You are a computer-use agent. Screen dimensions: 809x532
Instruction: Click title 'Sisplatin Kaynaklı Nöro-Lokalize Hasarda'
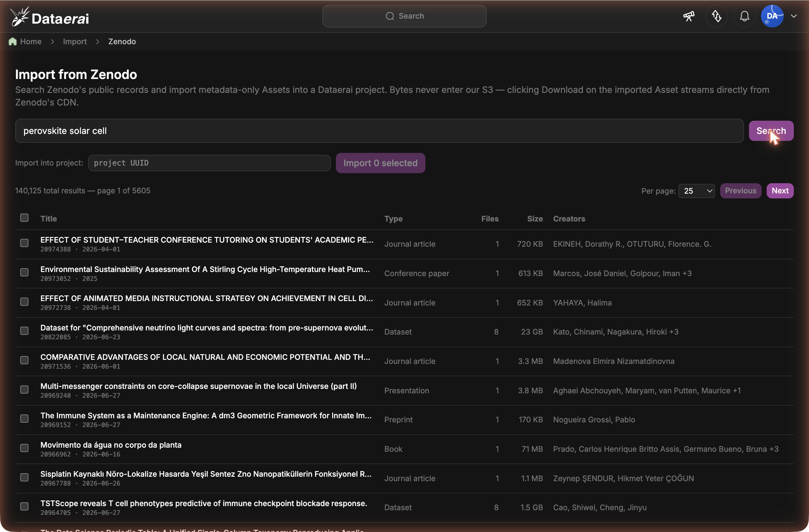point(206,474)
